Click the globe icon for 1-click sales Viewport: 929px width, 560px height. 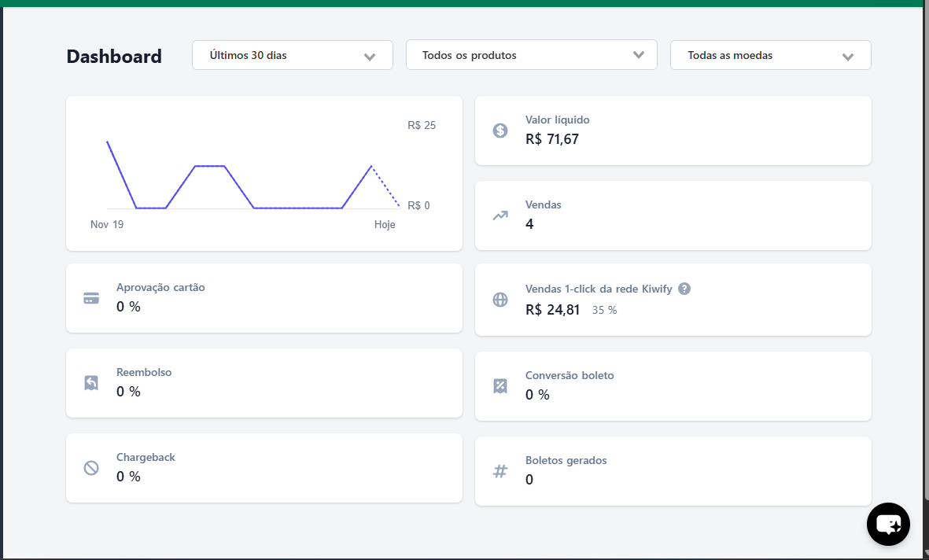tap(500, 300)
